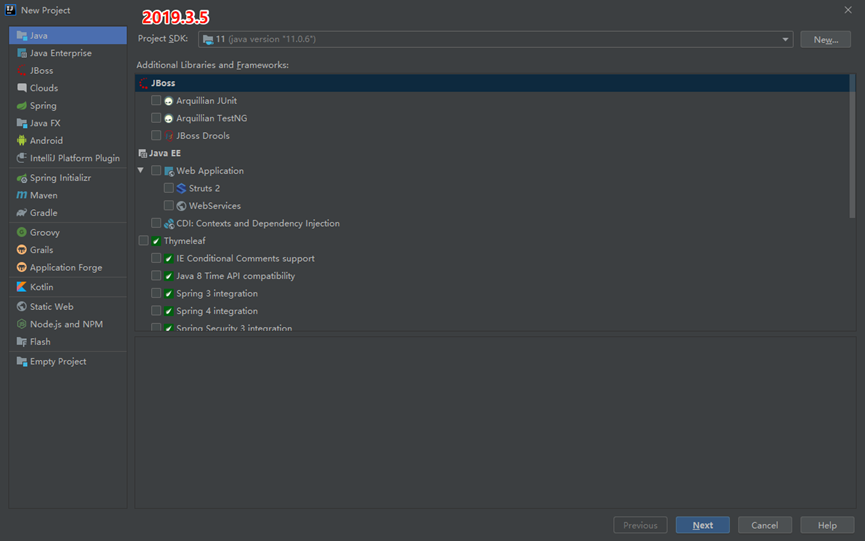Screen dimensions: 865x541
Task: Select the Java project type icon
Action: (x=22, y=35)
